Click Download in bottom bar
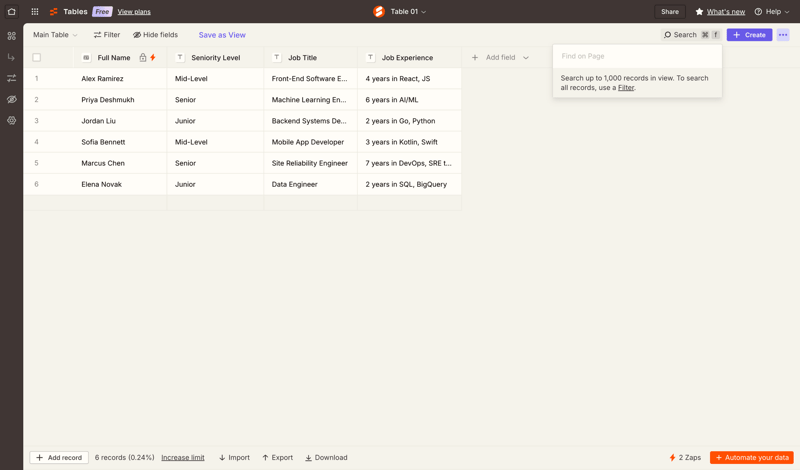 [x=326, y=457]
